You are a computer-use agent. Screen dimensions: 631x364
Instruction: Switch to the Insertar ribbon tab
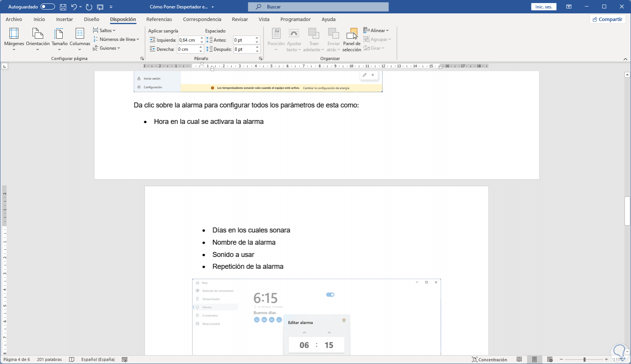click(64, 19)
